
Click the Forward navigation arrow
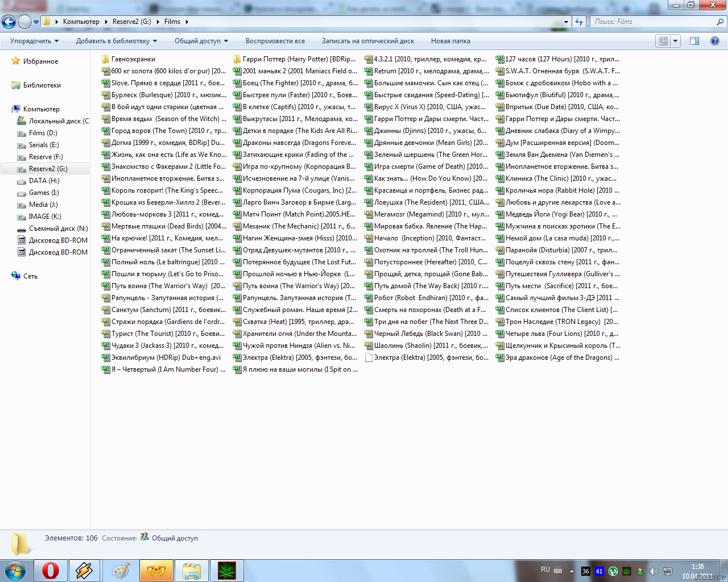(x=24, y=22)
